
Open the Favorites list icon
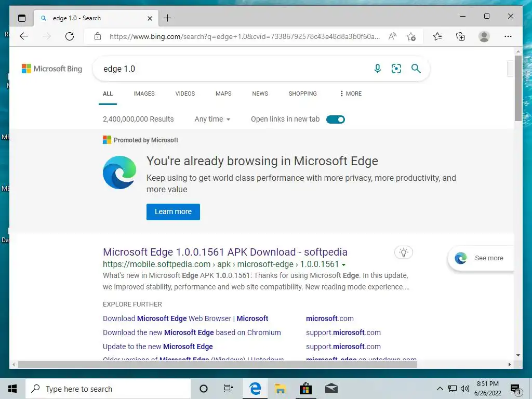[437, 36]
